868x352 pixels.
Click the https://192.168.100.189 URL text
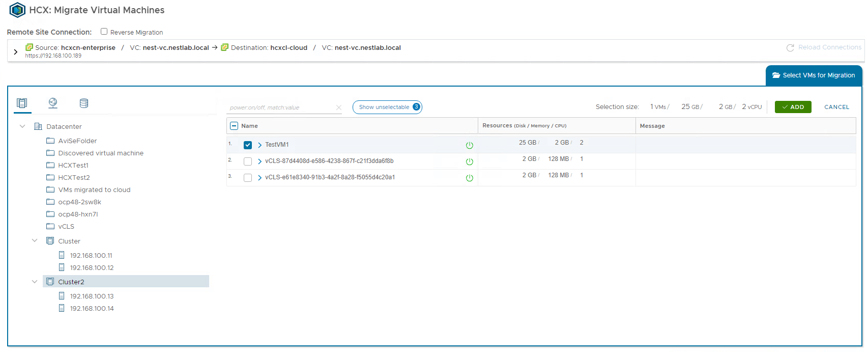point(53,56)
